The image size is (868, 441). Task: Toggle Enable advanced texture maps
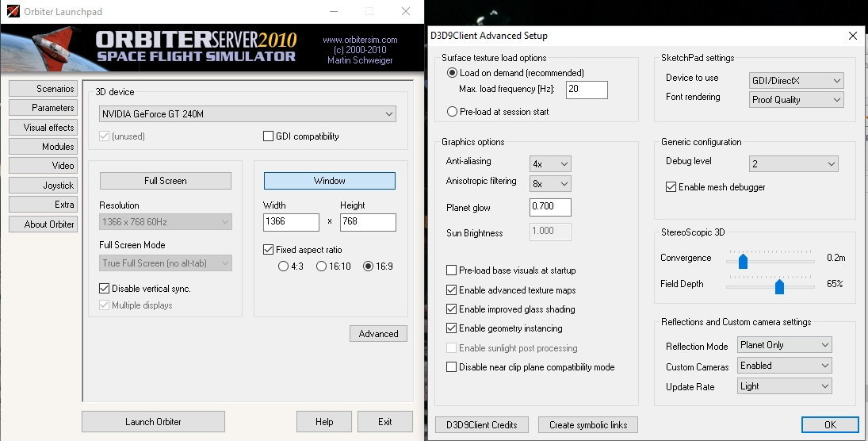tap(452, 290)
